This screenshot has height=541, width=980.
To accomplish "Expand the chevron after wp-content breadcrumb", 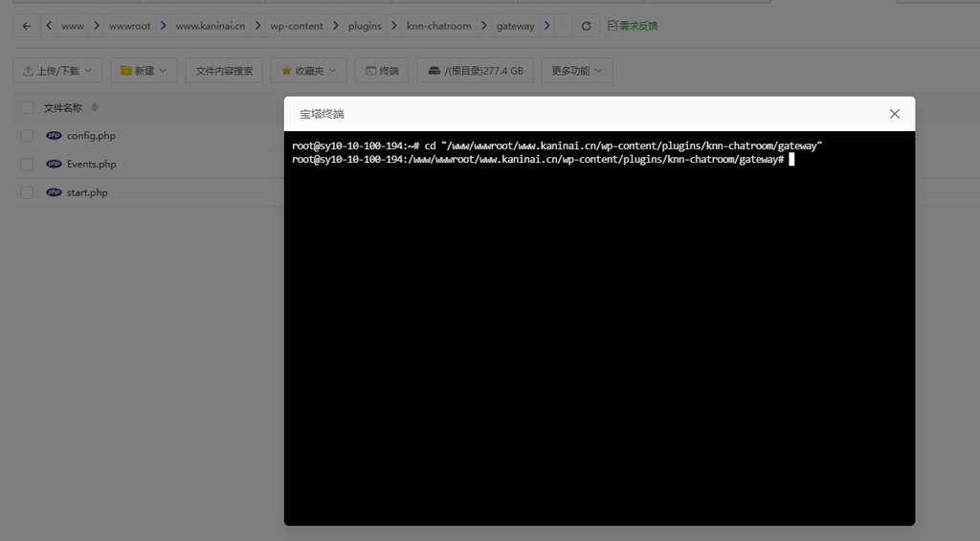I will click(336, 26).
